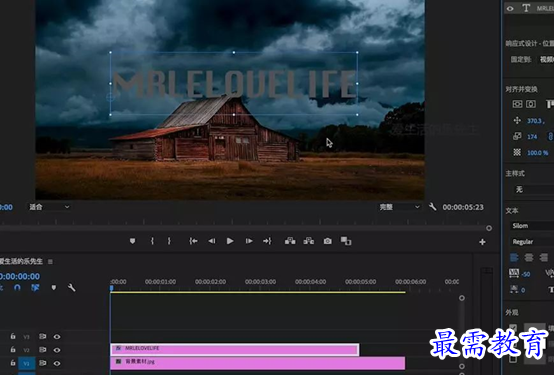Toggle sync lock for track V1
554x375 pixels.
42,363
